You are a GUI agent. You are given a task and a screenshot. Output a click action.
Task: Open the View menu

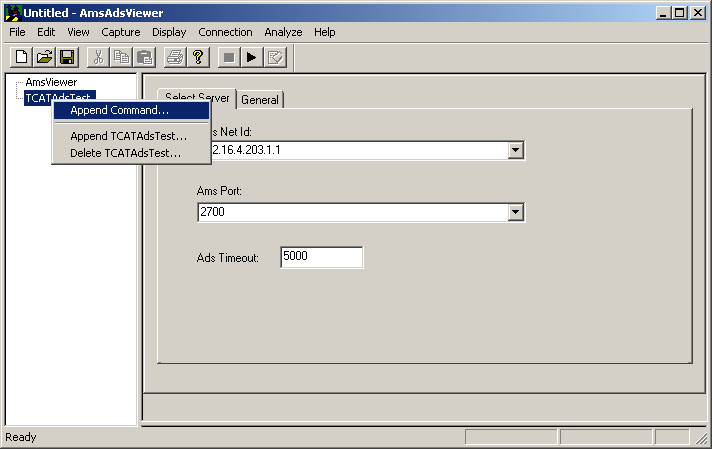(x=78, y=32)
